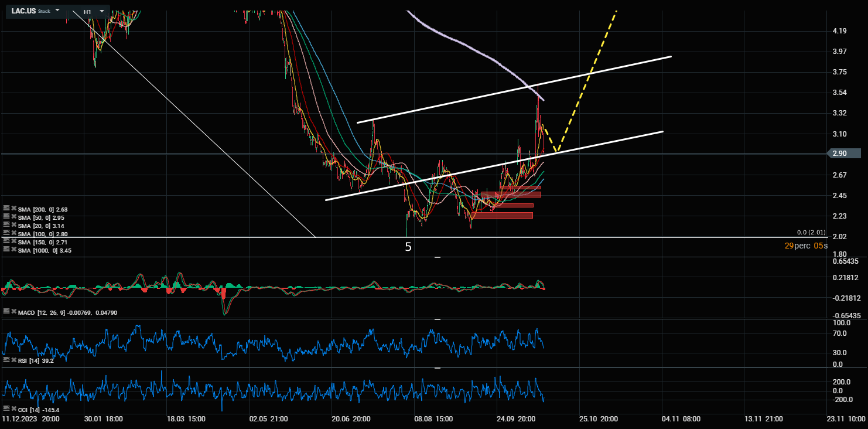Open settings icon for SMA 20

point(6,226)
